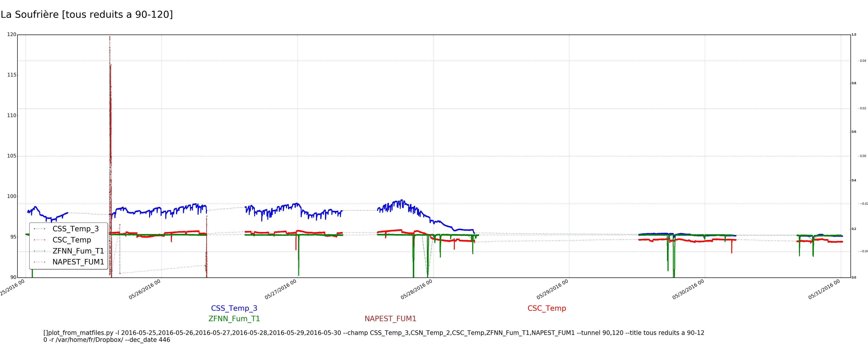The image size is (868, 347).
Task: Click the right axis tick label 1.0
Action: coord(854,35)
